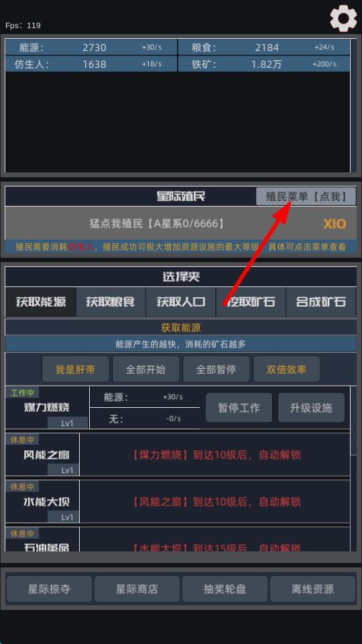This screenshot has height=644, width=362.
Task: Click the 我是肝帝 button
Action: 76,369
